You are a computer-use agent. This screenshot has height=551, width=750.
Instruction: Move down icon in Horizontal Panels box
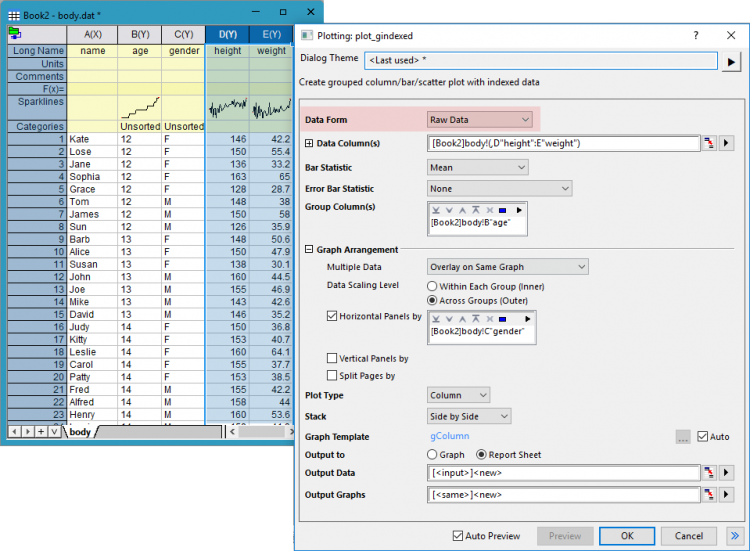pos(449,319)
